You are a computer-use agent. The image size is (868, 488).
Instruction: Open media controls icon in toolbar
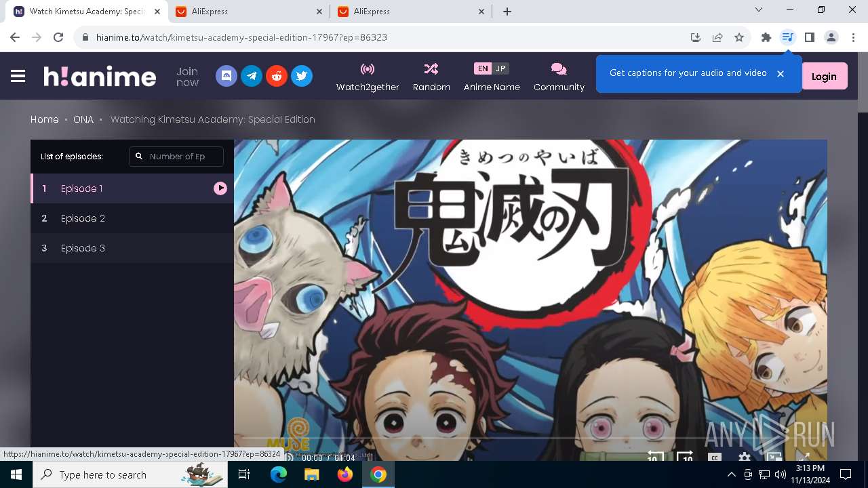point(788,37)
